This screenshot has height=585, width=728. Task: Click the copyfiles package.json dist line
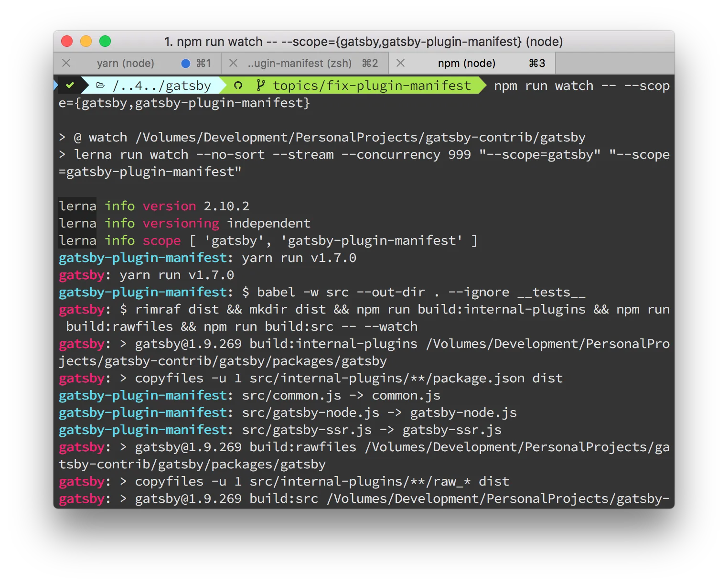pos(310,378)
